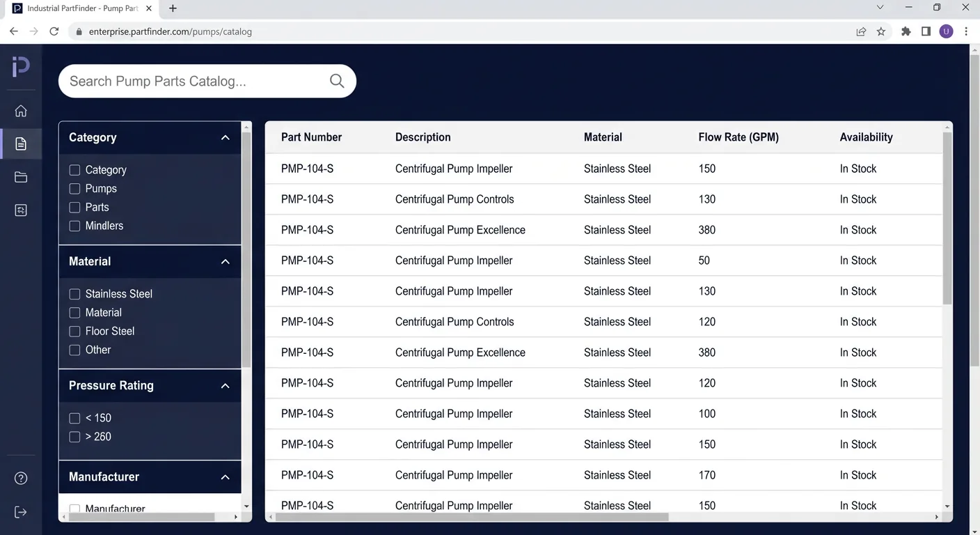Viewport: 980px width, 535px height.
Task: Open the browser extensions puzzle icon
Action: pos(906,31)
